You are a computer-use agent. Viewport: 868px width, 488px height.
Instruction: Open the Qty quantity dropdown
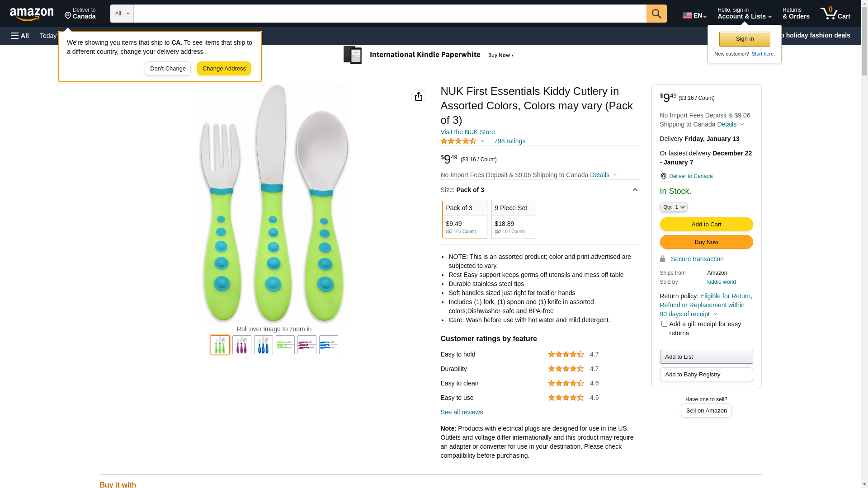pyautogui.click(x=673, y=207)
